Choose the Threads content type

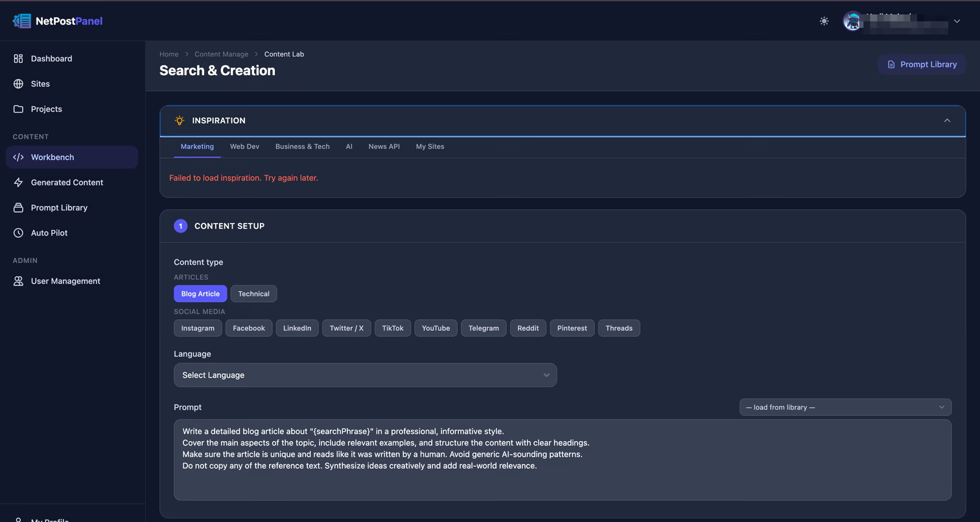click(x=619, y=328)
